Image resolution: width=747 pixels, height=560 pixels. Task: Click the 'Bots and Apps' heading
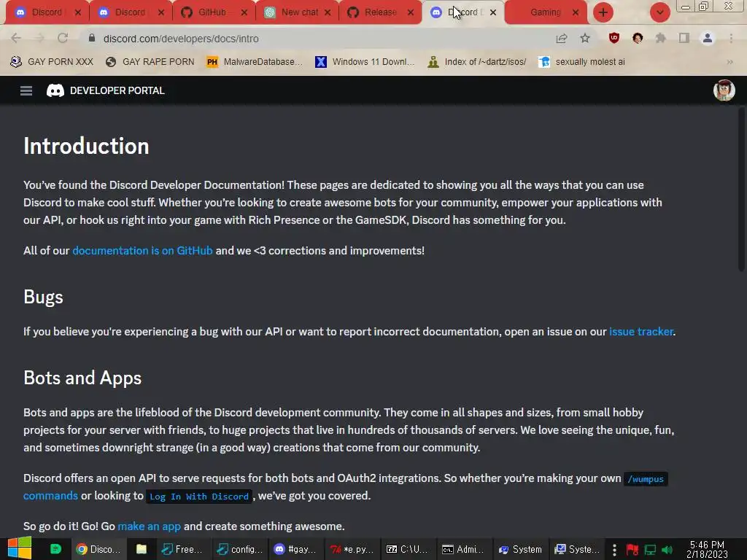[82, 378]
